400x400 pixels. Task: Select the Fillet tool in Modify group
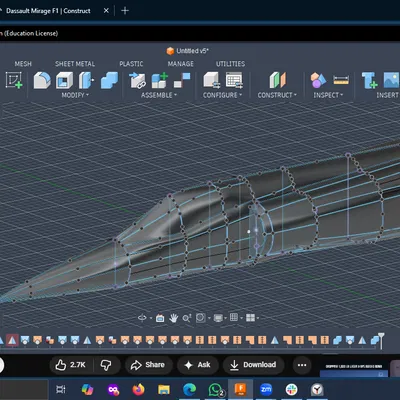pyautogui.click(x=42, y=80)
